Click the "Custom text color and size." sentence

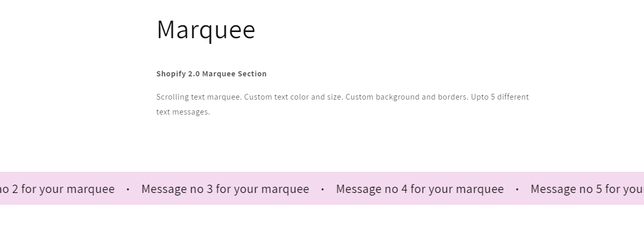point(293,97)
